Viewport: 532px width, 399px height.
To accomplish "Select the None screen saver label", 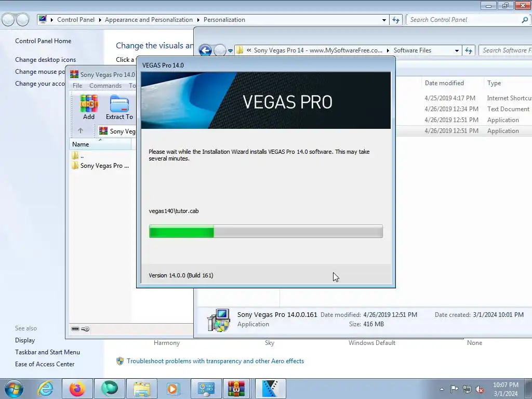I will 474,343.
